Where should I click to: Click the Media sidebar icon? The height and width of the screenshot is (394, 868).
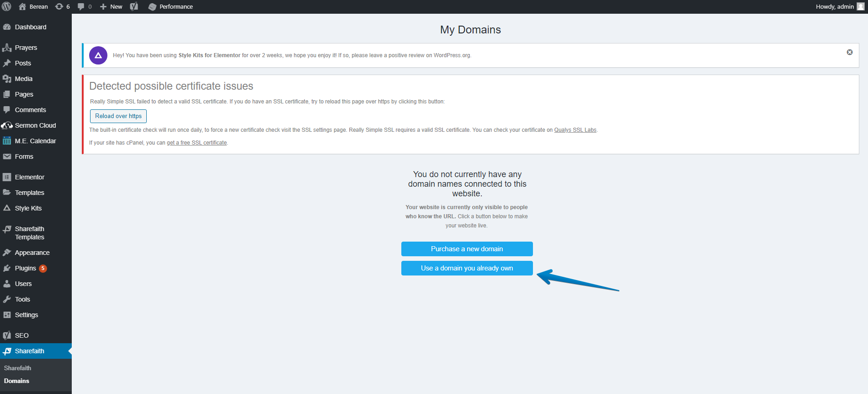pos(7,79)
